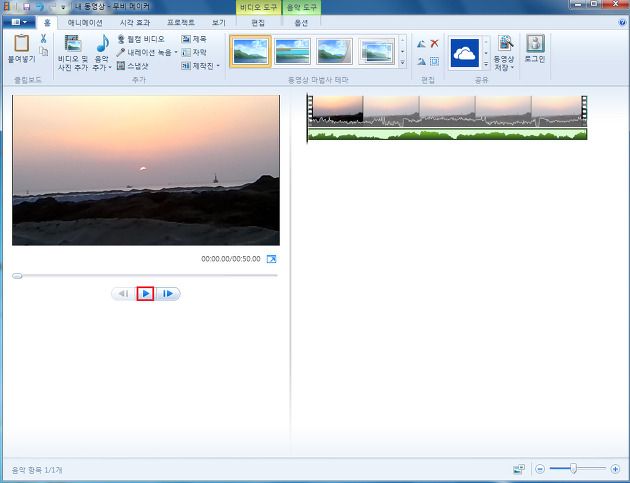Open the Project (프로젝트) tab
The width and height of the screenshot is (630, 483).
(181, 23)
